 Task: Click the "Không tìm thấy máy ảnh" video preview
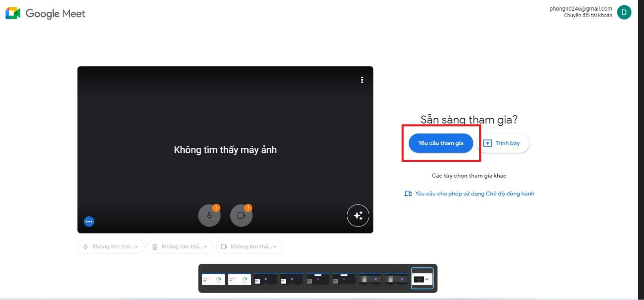pyautogui.click(x=225, y=149)
